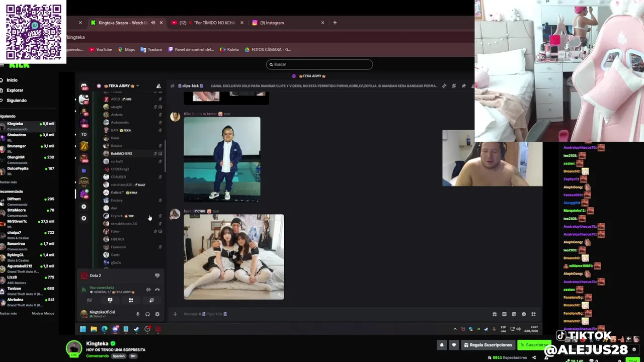Open the Ruleta bookmark

click(229, 50)
